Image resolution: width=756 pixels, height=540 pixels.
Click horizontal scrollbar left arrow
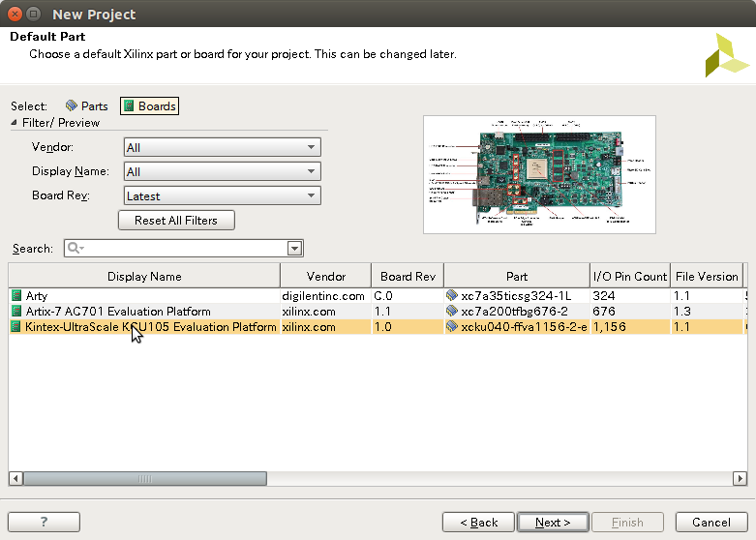pos(15,478)
